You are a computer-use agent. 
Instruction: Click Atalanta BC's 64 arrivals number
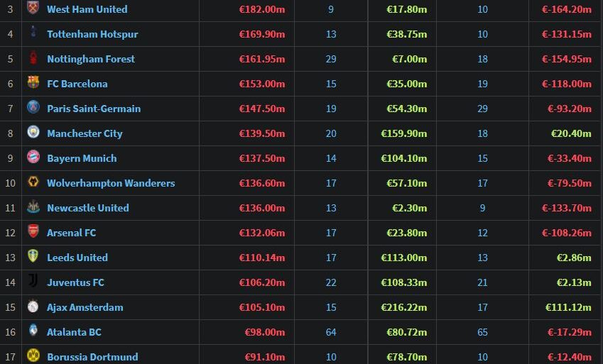coord(331,332)
